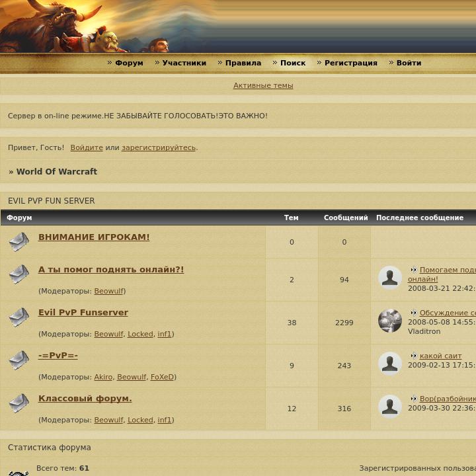476x476 pixels.
Task: Go to Правила in the navigation bar
Action: [243, 63]
